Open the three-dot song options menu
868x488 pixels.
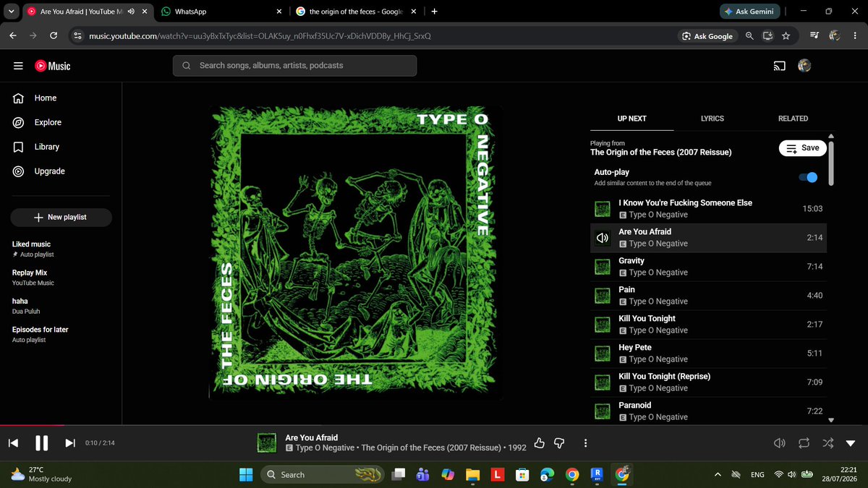(586, 443)
